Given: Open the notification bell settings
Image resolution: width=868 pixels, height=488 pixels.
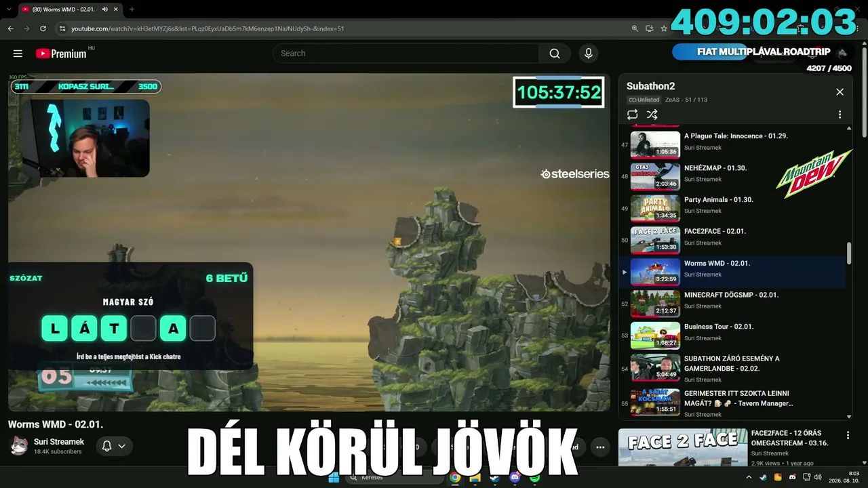Looking at the screenshot, I should [106, 446].
